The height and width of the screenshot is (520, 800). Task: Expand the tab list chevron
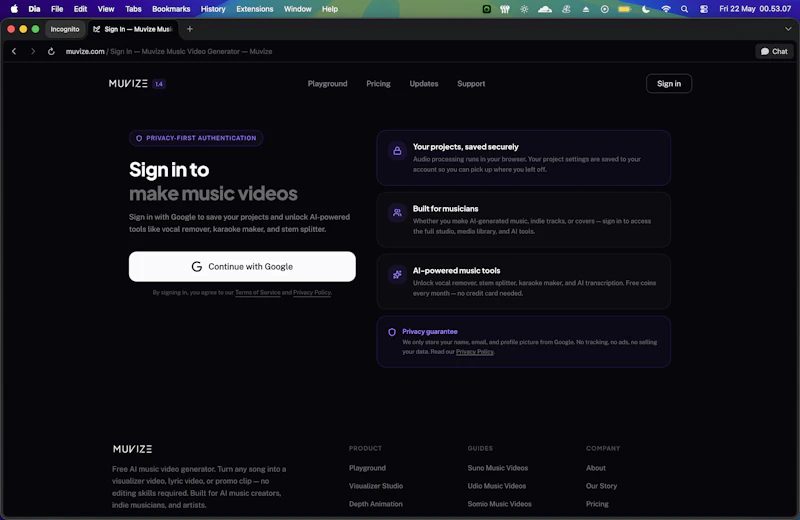(x=788, y=29)
